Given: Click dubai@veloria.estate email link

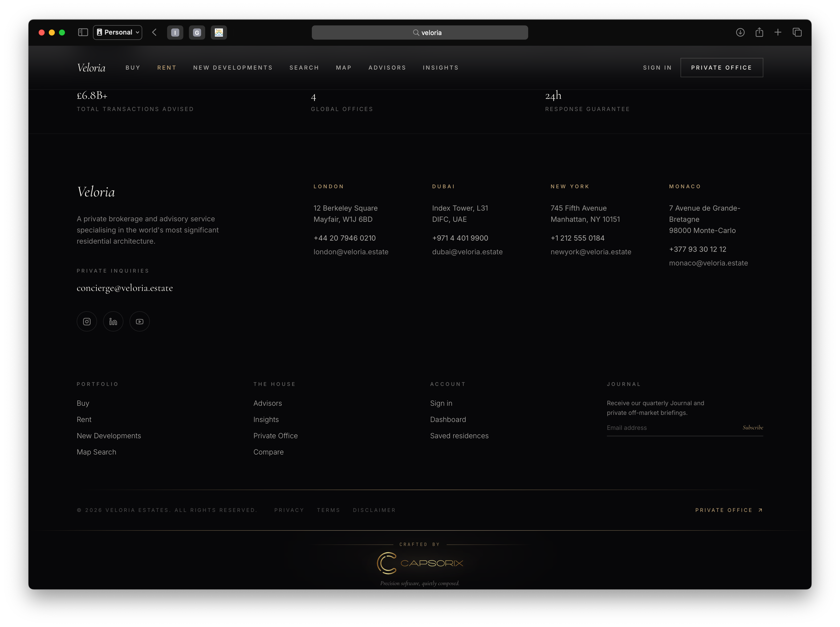Looking at the screenshot, I should click(467, 252).
